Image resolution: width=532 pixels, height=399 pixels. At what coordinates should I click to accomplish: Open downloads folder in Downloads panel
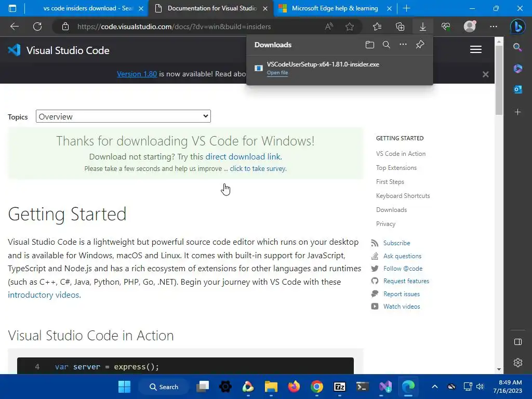pos(370,45)
